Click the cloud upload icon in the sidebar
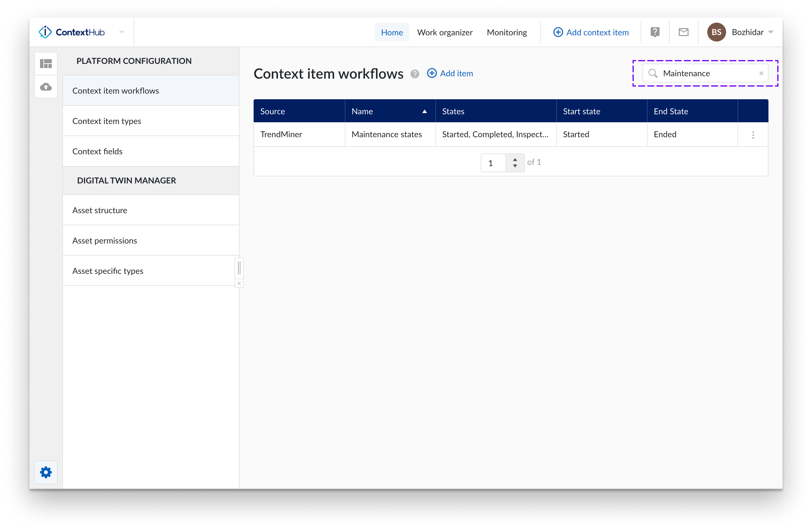 [x=46, y=86]
